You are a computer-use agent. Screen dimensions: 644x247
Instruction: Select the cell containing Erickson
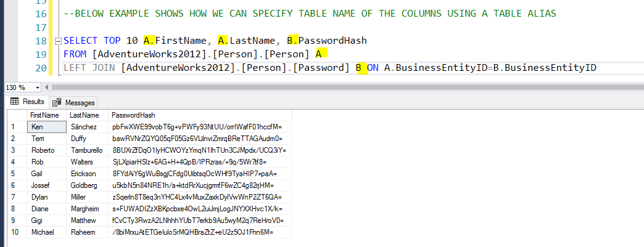[87, 174]
